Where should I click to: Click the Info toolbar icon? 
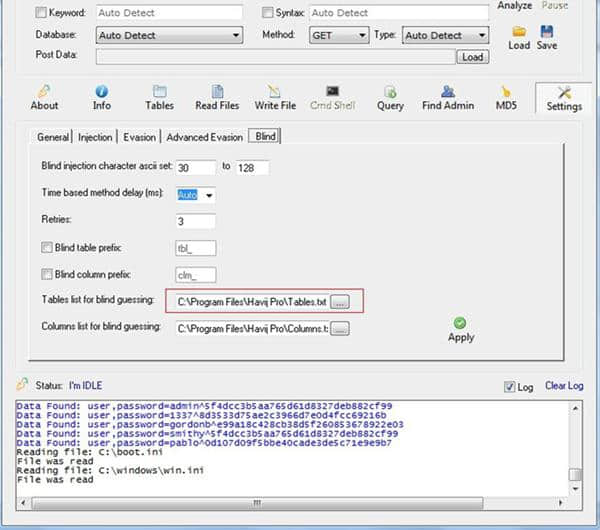coord(101,91)
